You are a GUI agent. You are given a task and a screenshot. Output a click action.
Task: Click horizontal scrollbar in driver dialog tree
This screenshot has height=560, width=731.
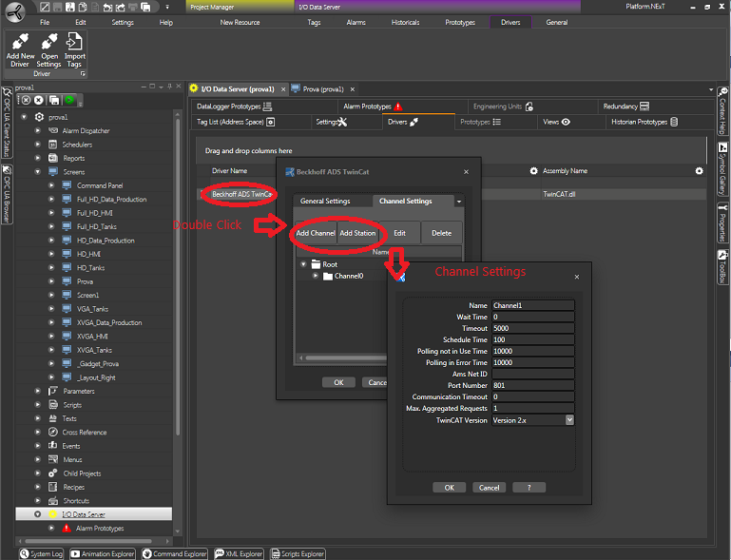(x=345, y=358)
